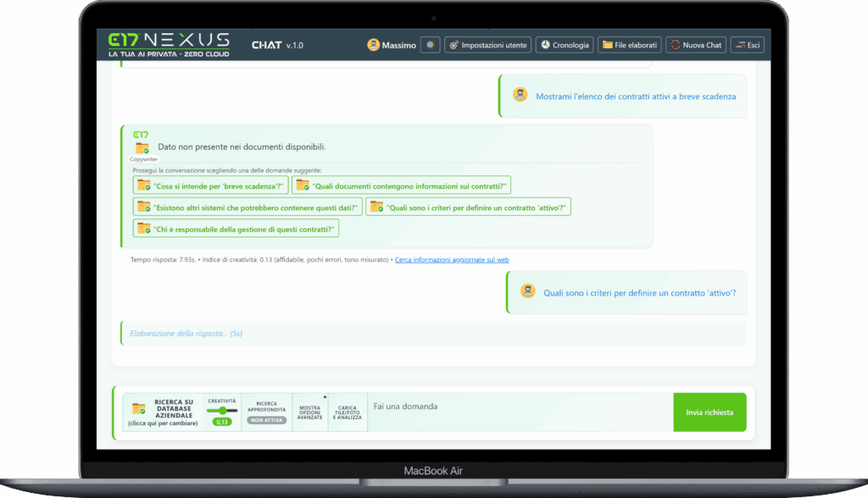Open the E17 Copywriter avatar icon

[x=141, y=146]
